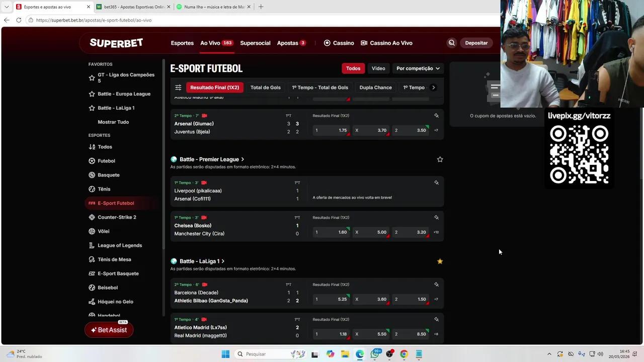Unfavorite Battle - LaLiga 1 gold star
This screenshot has width=644, height=362.
(x=440, y=261)
